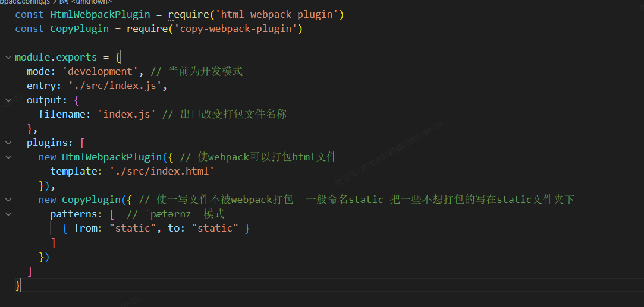Screen dimensions: 644x307
Task: Click the HtmlWebpackPlugin constant name
Action: pyautogui.click(x=100, y=14)
